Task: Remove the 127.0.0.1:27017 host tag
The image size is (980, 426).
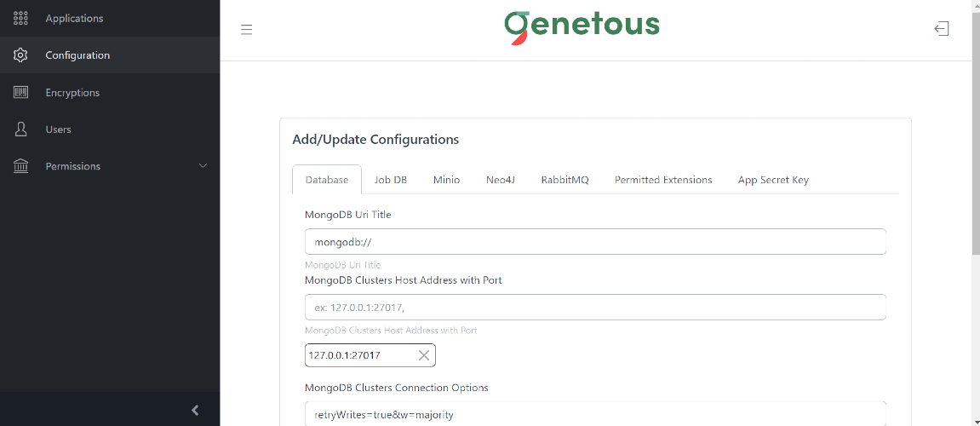Action: click(x=424, y=355)
